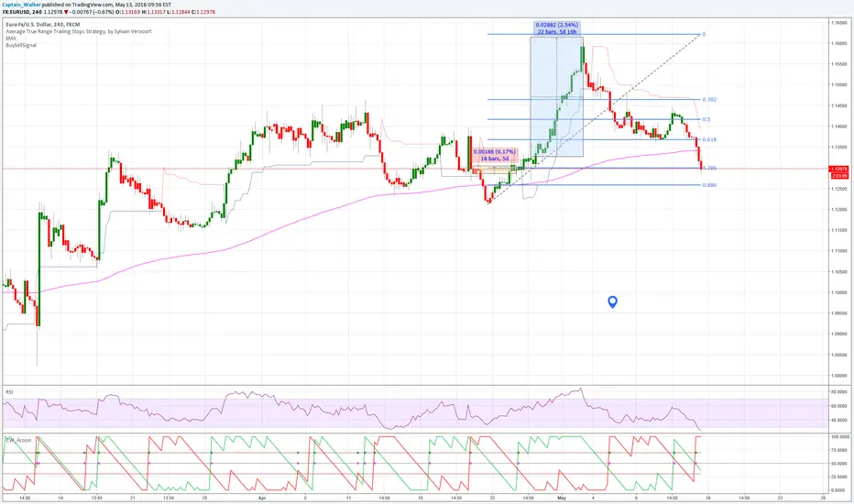Click the 50.0000 Aroon scale value

point(838,464)
